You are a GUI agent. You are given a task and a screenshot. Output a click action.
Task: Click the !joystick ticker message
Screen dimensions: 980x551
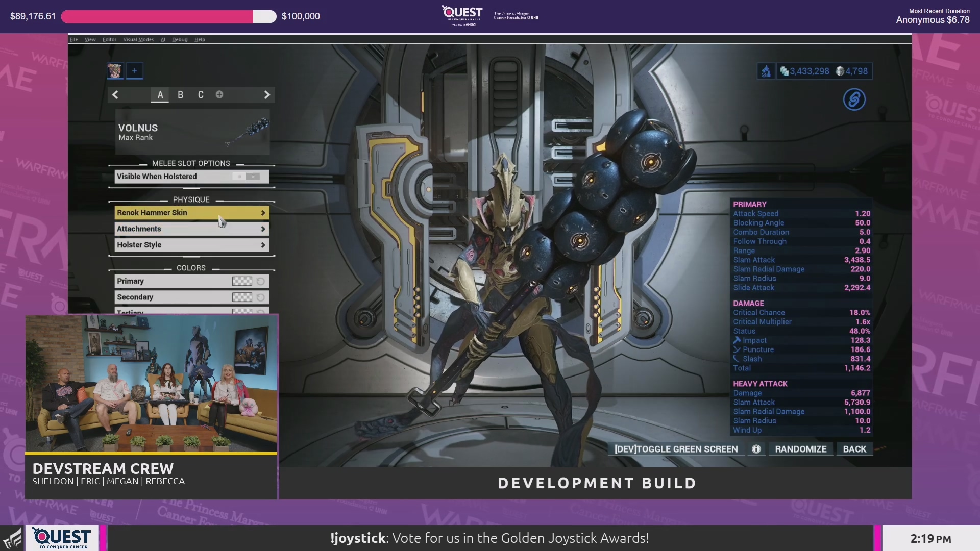pyautogui.click(x=489, y=538)
